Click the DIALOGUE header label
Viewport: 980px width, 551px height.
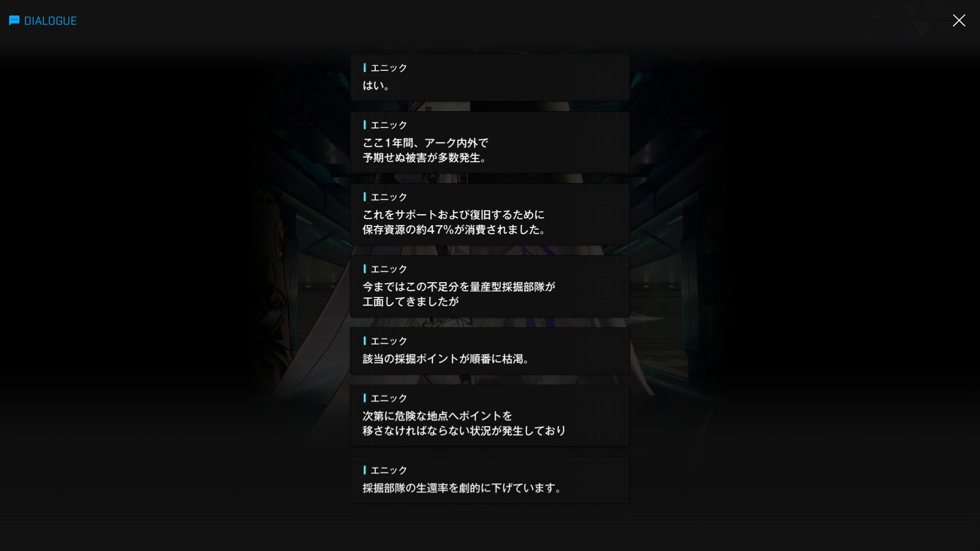point(51,21)
